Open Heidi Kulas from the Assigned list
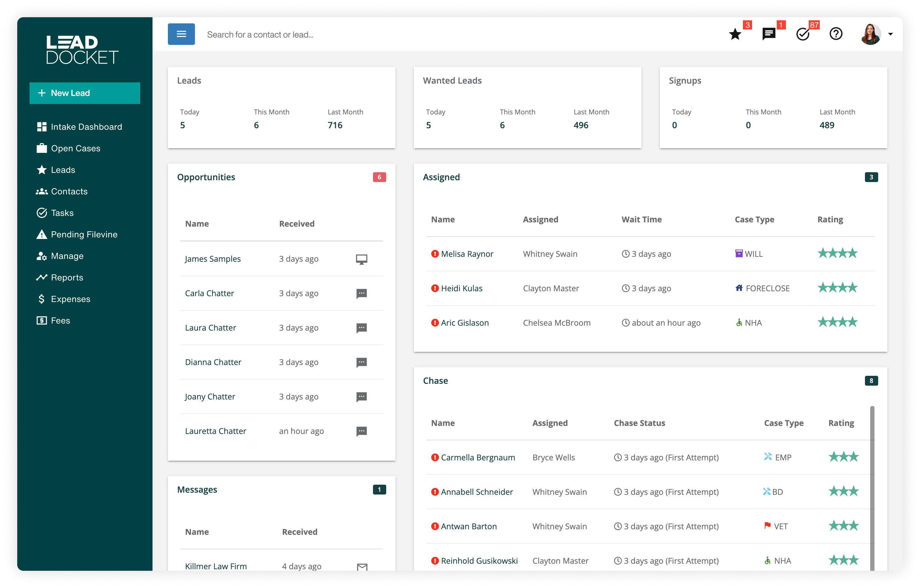Viewport: 920px width, 588px height. coord(462,288)
